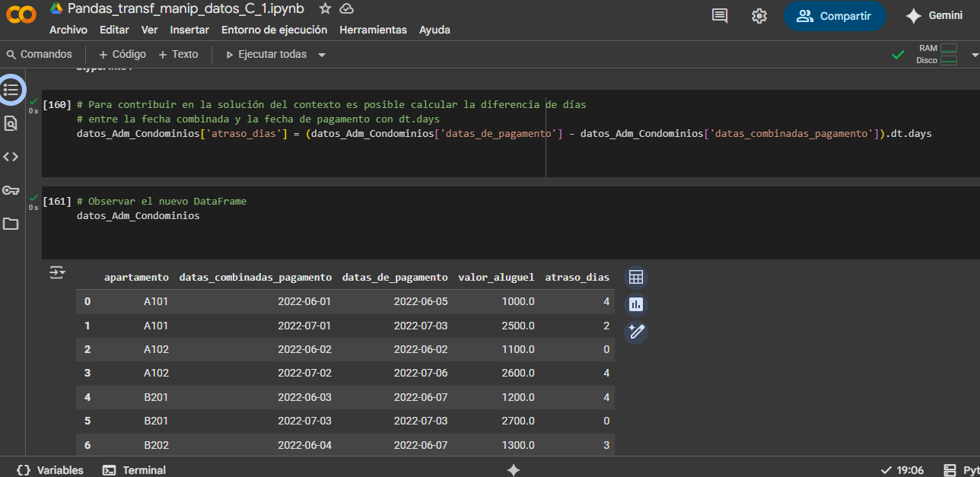Open the Editar menu
The image size is (980, 477).
(x=114, y=30)
